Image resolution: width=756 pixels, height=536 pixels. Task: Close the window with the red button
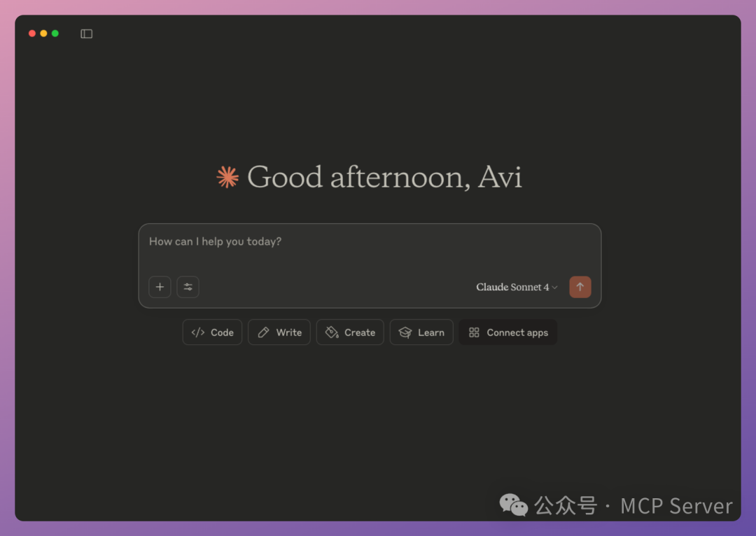(32, 34)
